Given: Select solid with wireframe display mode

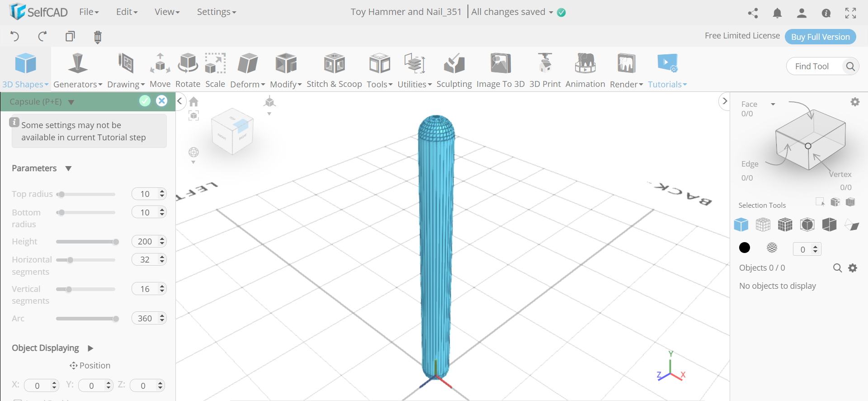Looking at the screenshot, I should pyautogui.click(x=785, y=224).
